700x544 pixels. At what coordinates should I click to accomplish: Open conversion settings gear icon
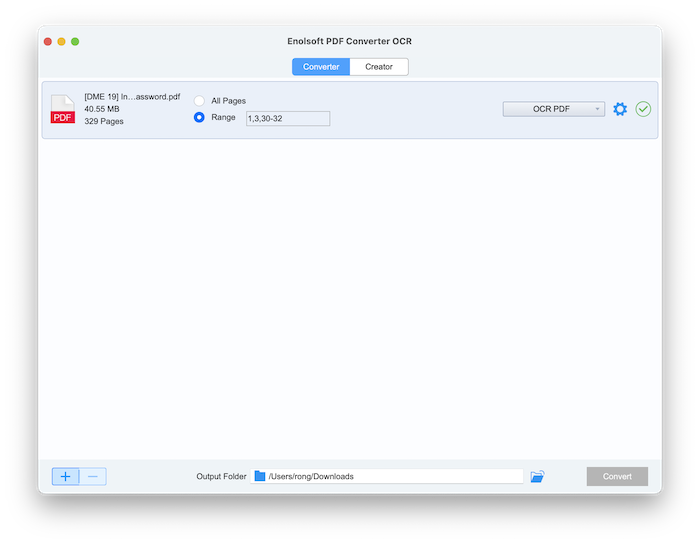[620, 109]
